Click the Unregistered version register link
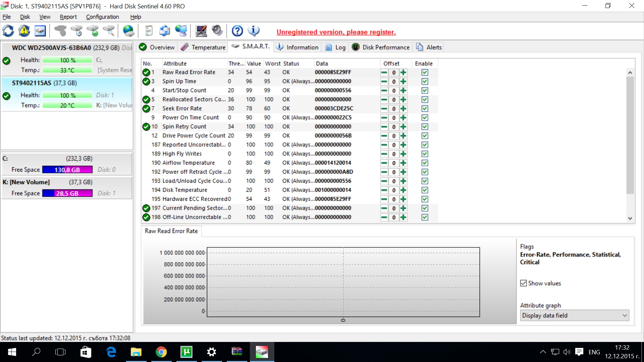 pos(336,32)
